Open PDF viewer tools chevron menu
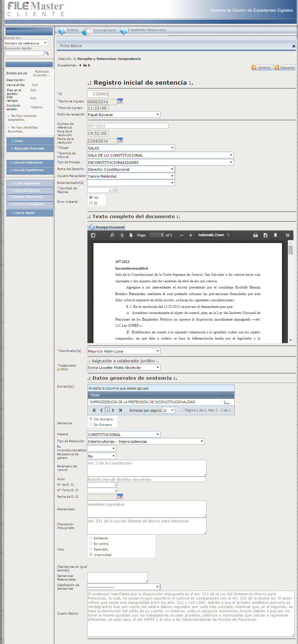The image size is (298, 644). coord(288,235)
